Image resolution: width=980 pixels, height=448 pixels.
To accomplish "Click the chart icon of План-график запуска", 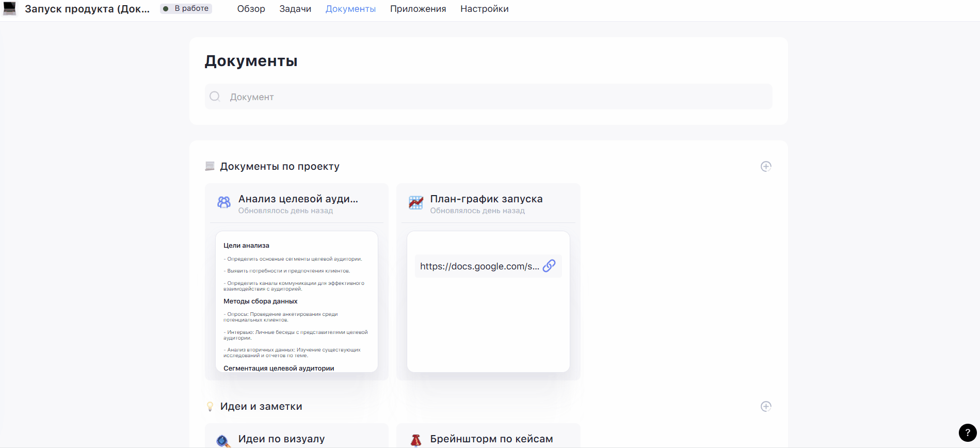I will point(416,202).
